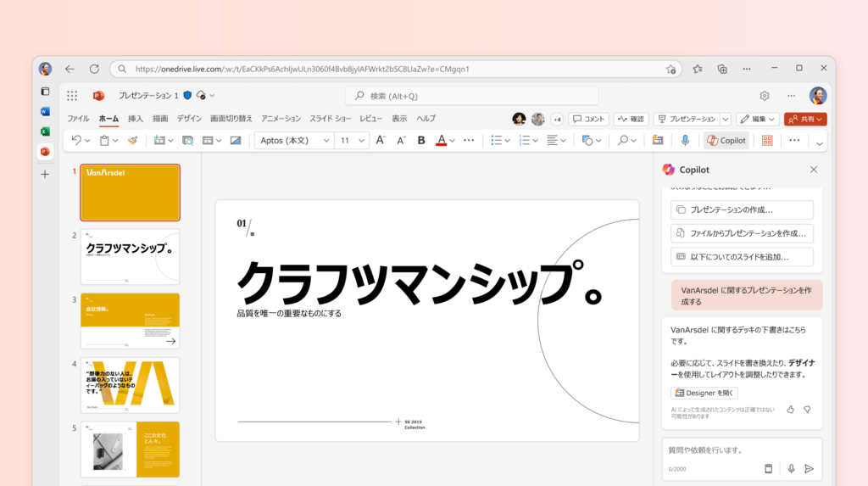Screen dimensions: 868x486
Task: Open the settings gear icon
Action: pos(765,96)
